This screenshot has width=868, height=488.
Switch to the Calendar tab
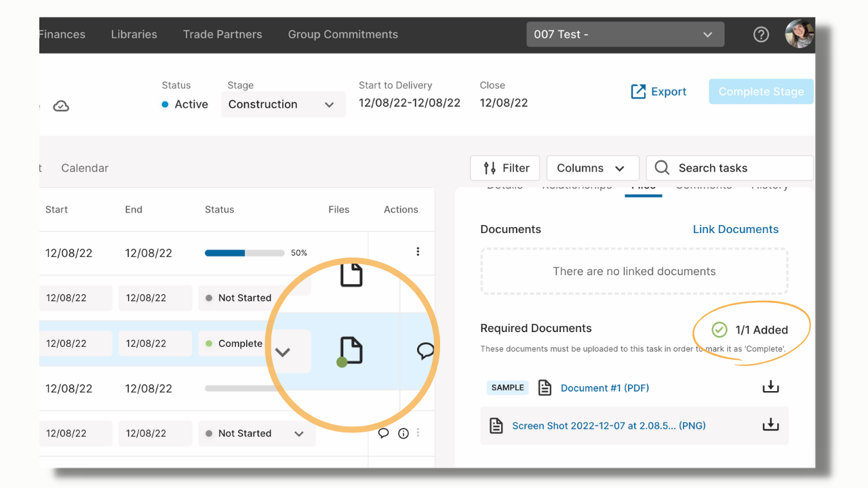pyautogui.click(x=85, y=168)
